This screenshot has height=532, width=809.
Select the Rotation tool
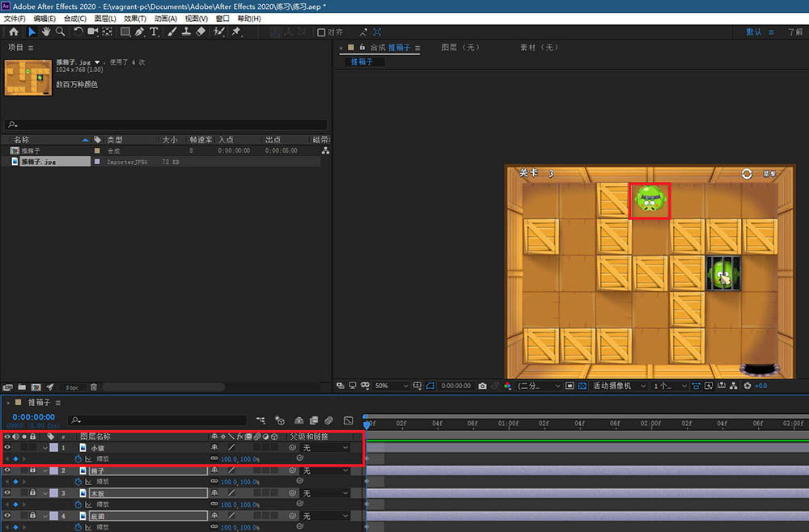tap(78, 32)
